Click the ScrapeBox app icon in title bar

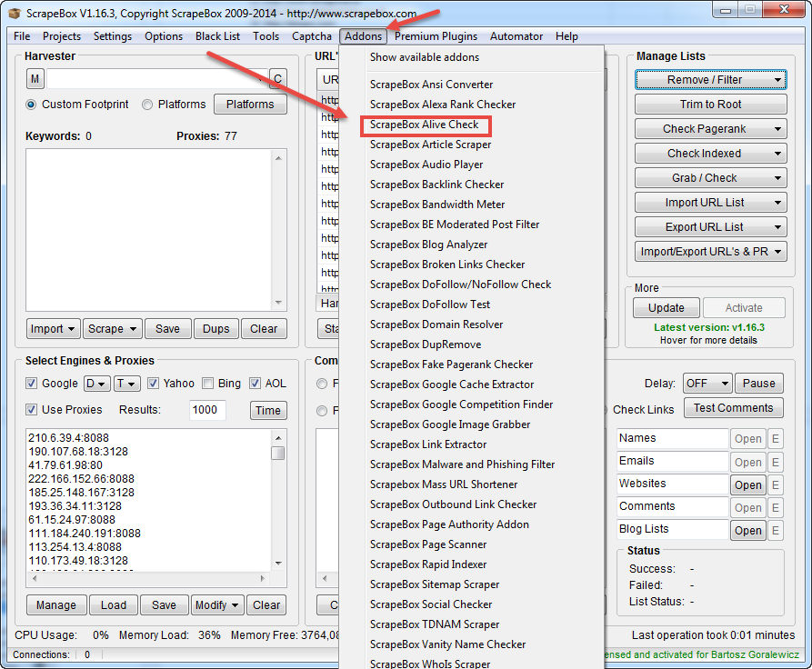[15, 13]
